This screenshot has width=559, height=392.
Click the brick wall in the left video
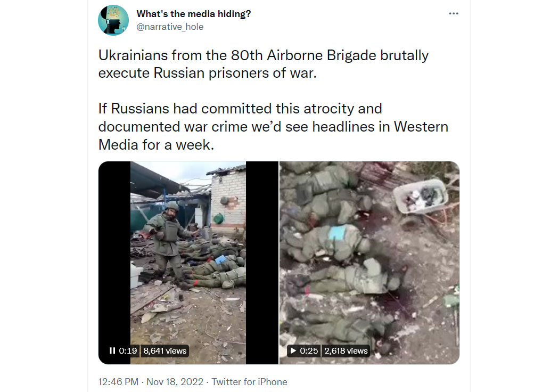click(x=228, y=201)
